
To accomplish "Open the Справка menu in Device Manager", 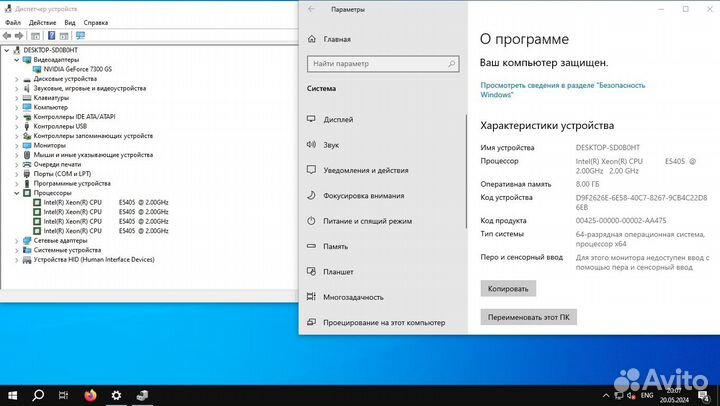I will point(96,23).
